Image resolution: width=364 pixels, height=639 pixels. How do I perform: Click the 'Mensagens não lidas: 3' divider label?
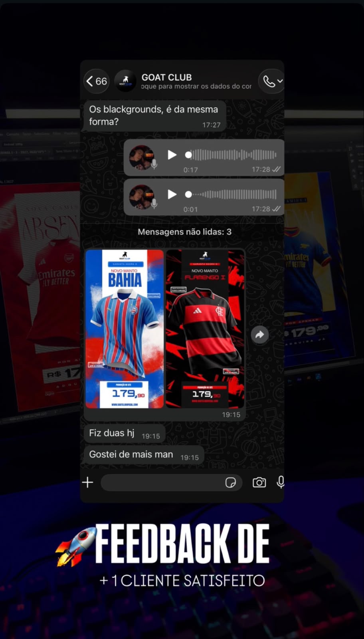pyautogui.click(x=184, y=232)
